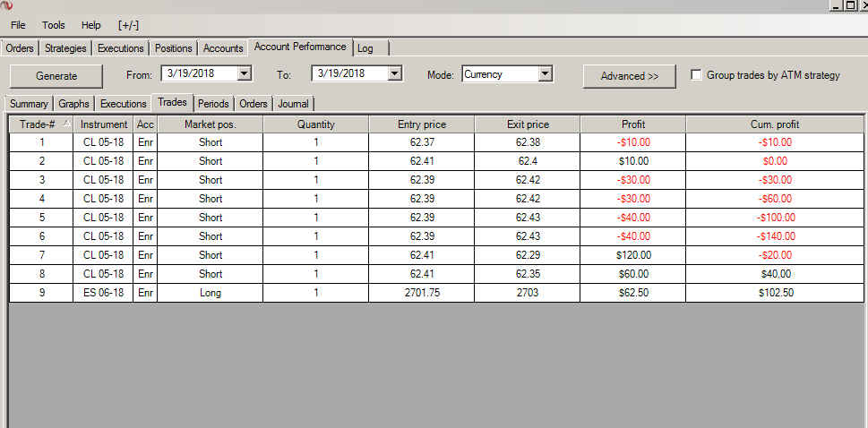Viewport: 868px width, 428px height.
Task: Click profit $120.00 cell
Action: pos(633,255)
